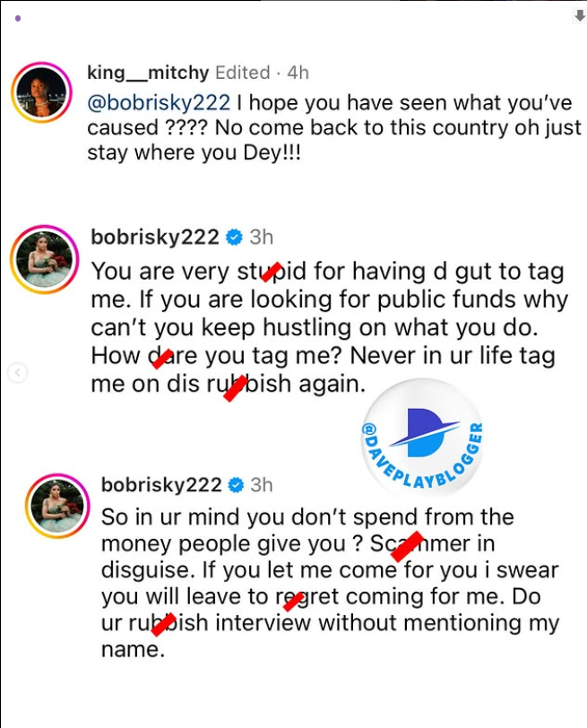The width and height of the screenshot is (587, 728).
Task: Open the @bobrisky222 mention in the first comment
Action: [159, 102]
